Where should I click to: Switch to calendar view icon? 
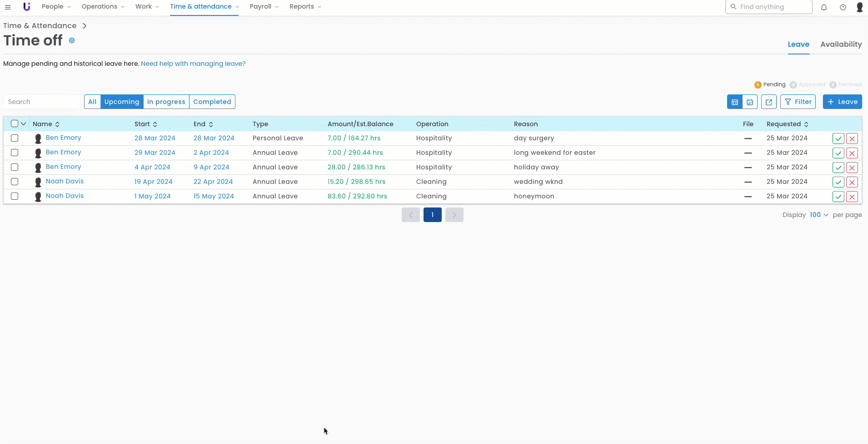pos(750,102)
